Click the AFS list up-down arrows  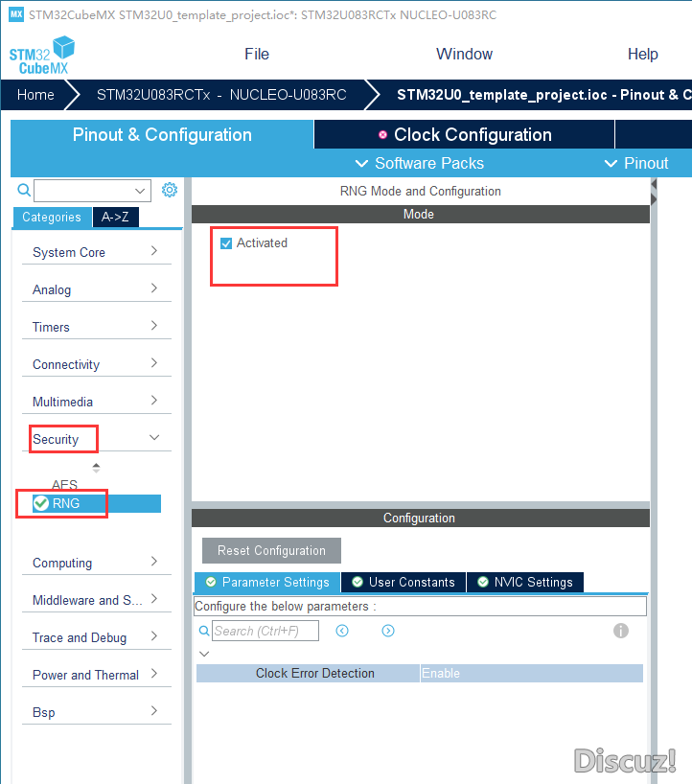coord(96,468)
